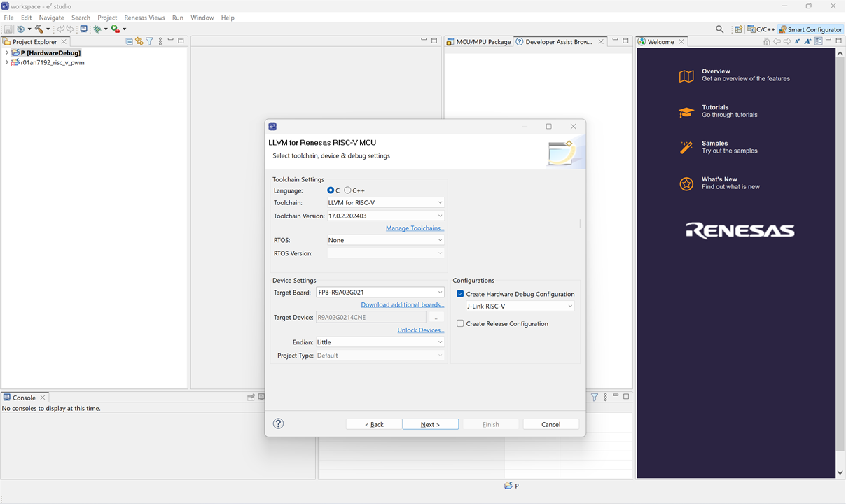Uncheck Create Hardware Debug Configuration
This screenshot has height=504, width=846.
click(x=460, y=294)
